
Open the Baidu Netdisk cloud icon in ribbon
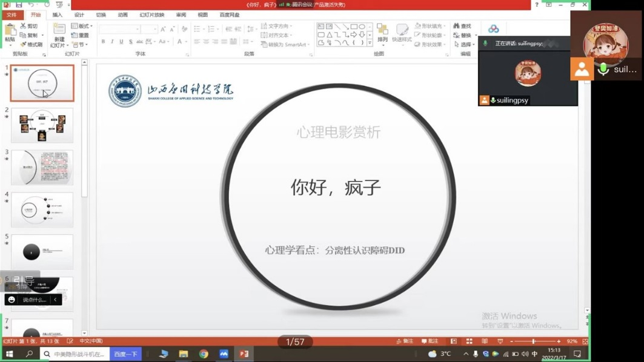pos(494,29)
